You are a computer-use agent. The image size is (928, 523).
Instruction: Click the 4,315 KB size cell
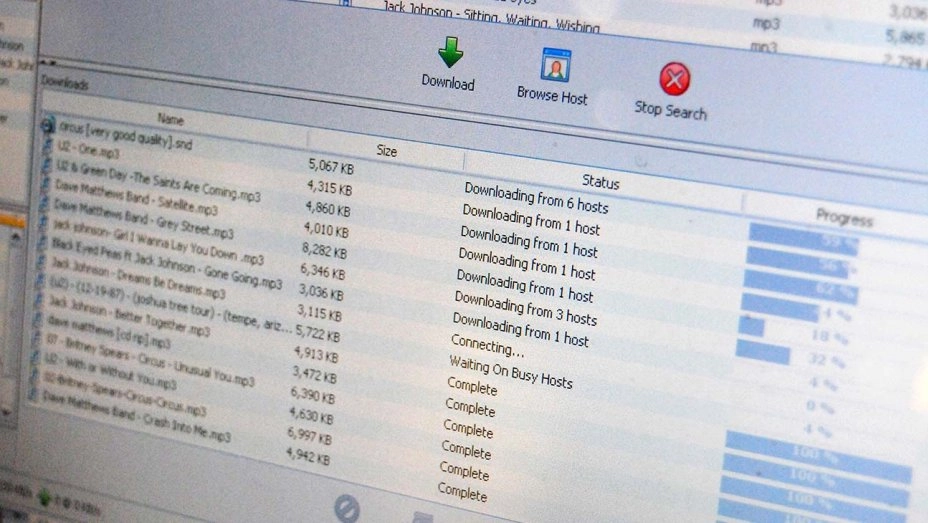[x=329, y=188]
